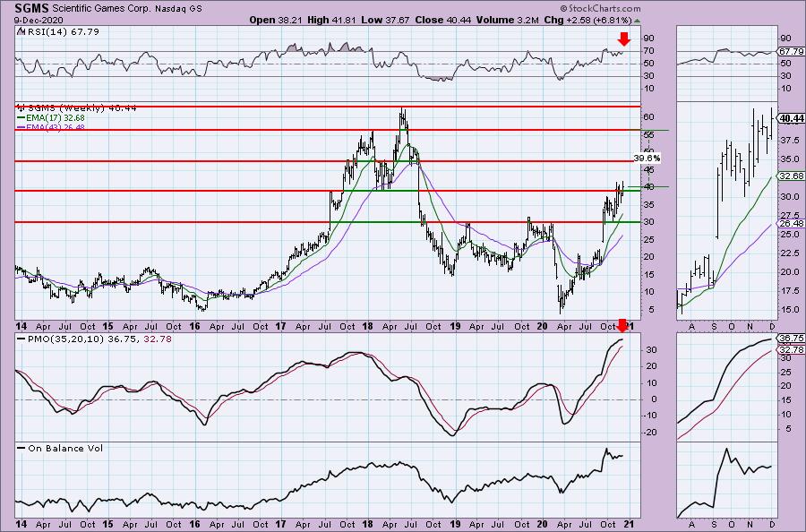Screen dimensions: 806x532
Task: Select the Open 38.21 value
Action: (277, 20)
